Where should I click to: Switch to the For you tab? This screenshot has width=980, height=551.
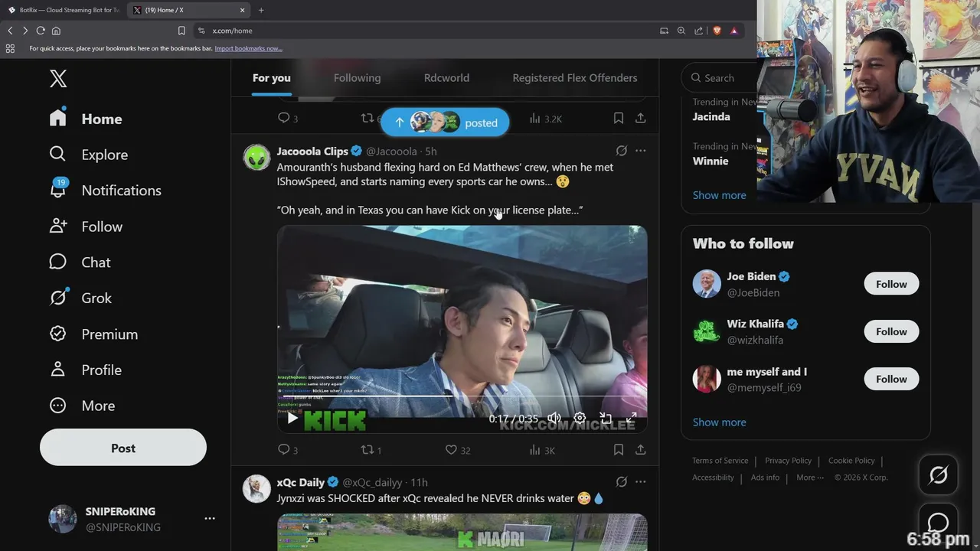coord(272,78)
